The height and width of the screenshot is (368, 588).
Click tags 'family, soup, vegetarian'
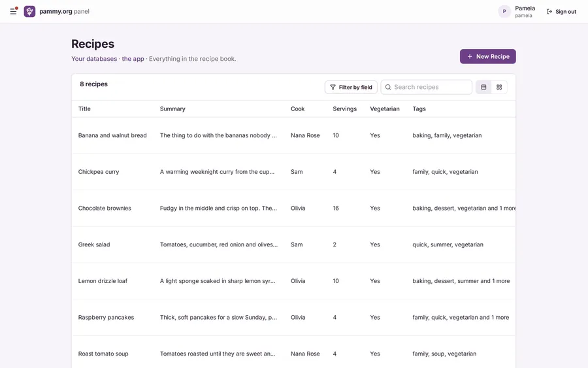click(444, 354)
